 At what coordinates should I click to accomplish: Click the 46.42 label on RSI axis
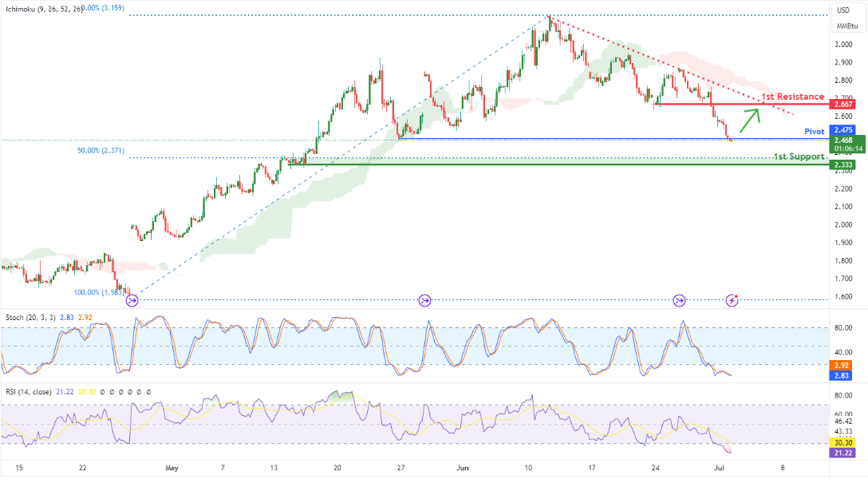coord(843,422)
